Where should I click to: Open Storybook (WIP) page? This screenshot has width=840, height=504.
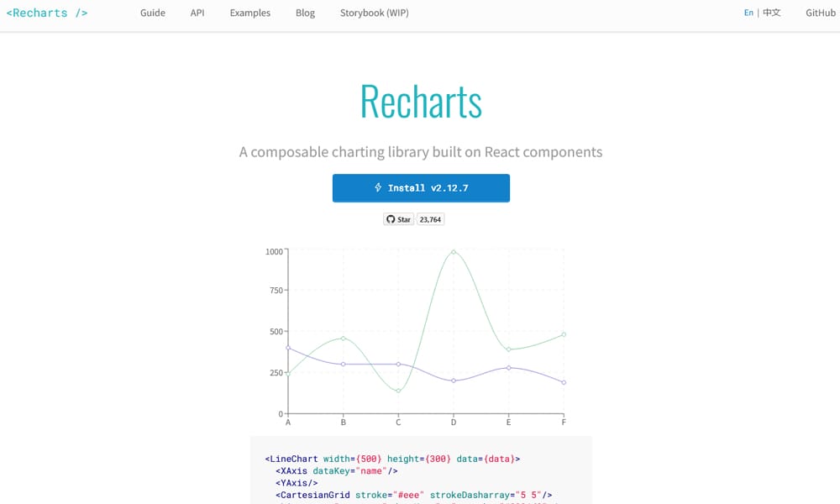pos(375,13)
